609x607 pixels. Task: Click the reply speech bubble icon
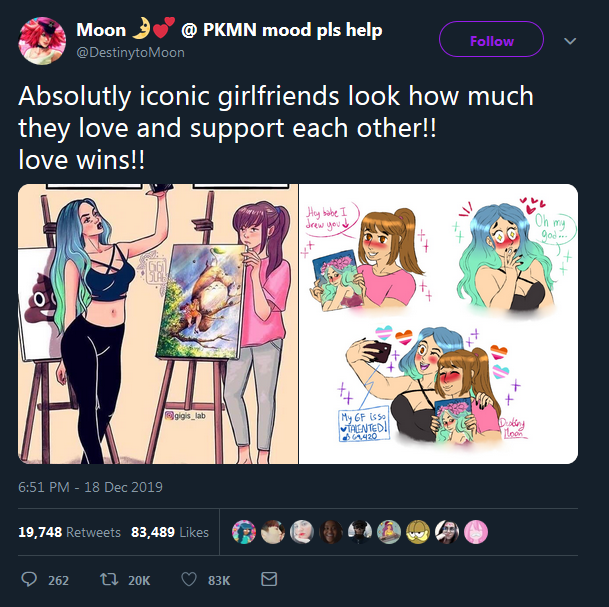click(x=29, y=579)
